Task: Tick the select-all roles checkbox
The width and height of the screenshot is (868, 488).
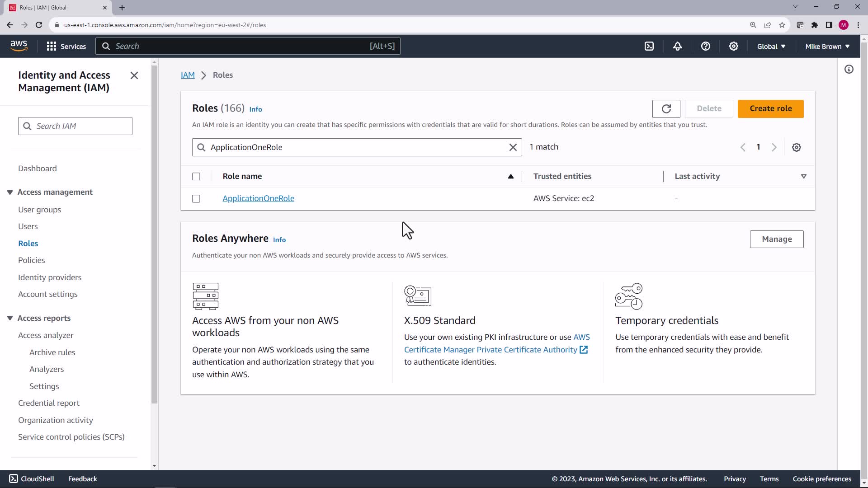Action: pos(196,177)
